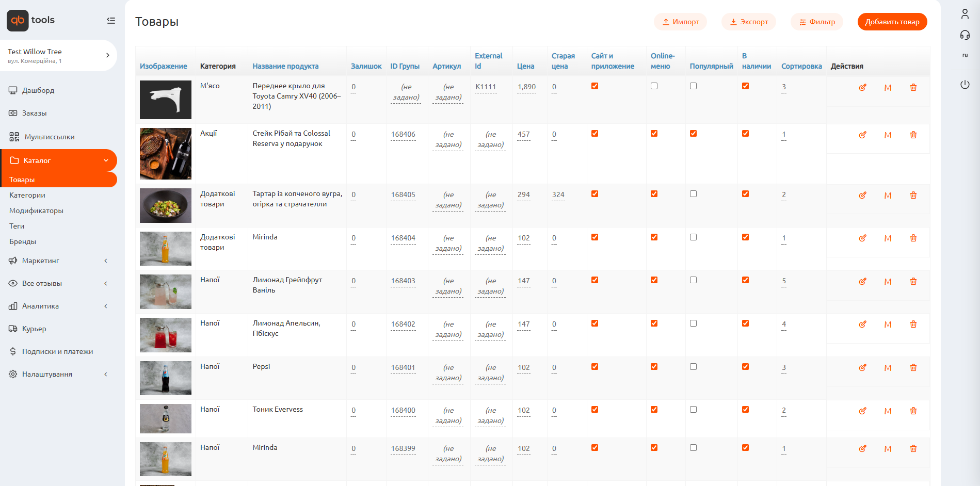Click the power logout icon

point(965,85)
